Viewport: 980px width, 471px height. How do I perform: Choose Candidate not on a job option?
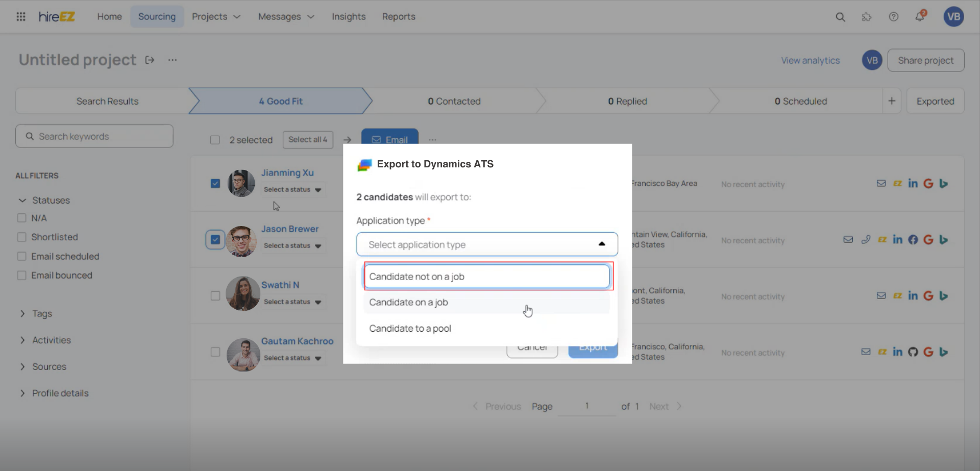(487, 277)
